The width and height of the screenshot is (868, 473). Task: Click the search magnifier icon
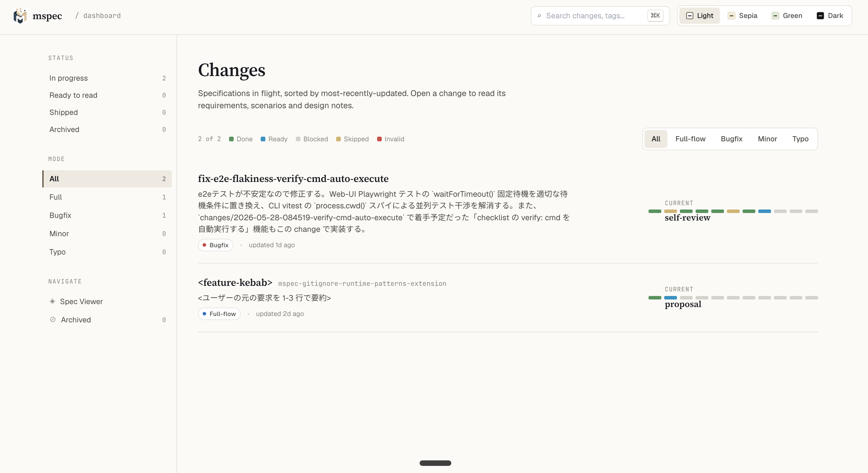pos(539,16)
